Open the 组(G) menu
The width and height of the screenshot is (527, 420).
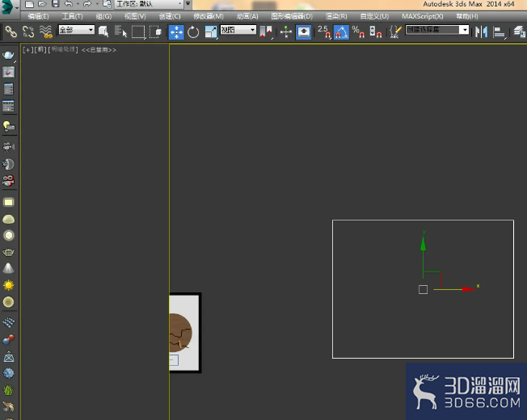coord(103,16)
